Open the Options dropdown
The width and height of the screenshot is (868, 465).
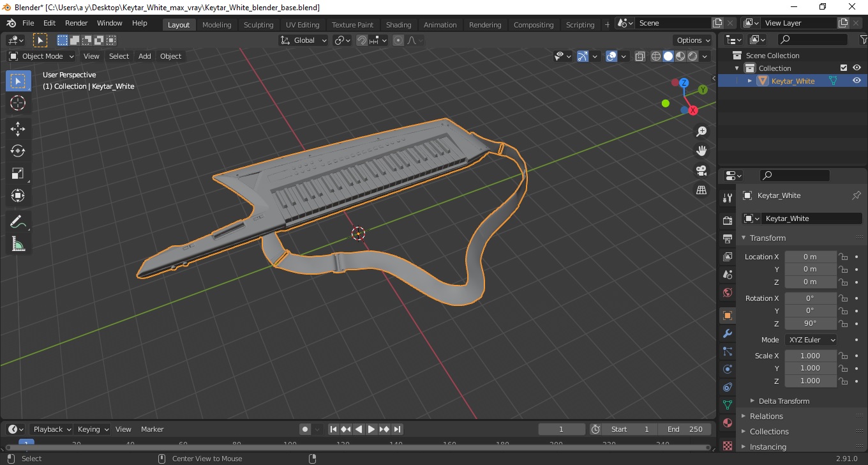(693, 40)
